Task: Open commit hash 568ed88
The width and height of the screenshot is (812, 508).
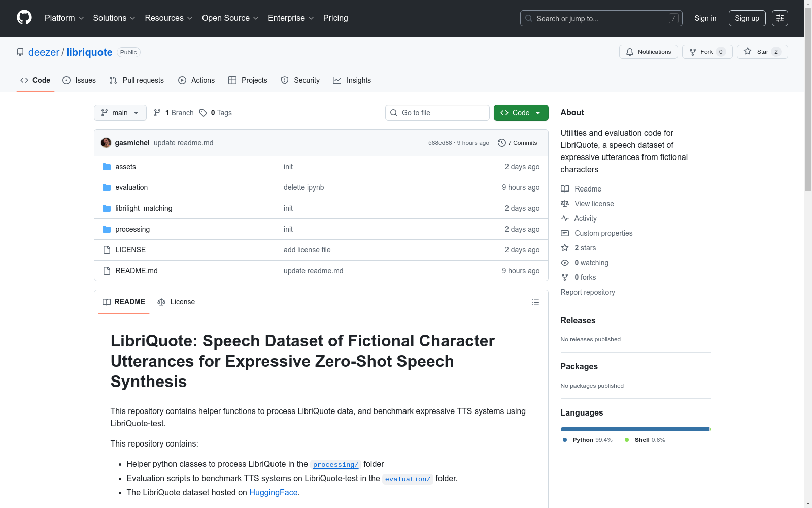Action: 439,143
